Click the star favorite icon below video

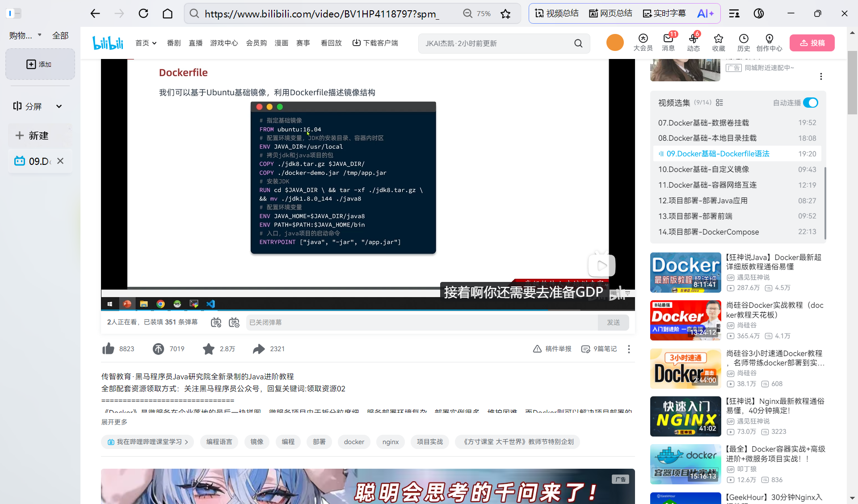click(208, 349)
